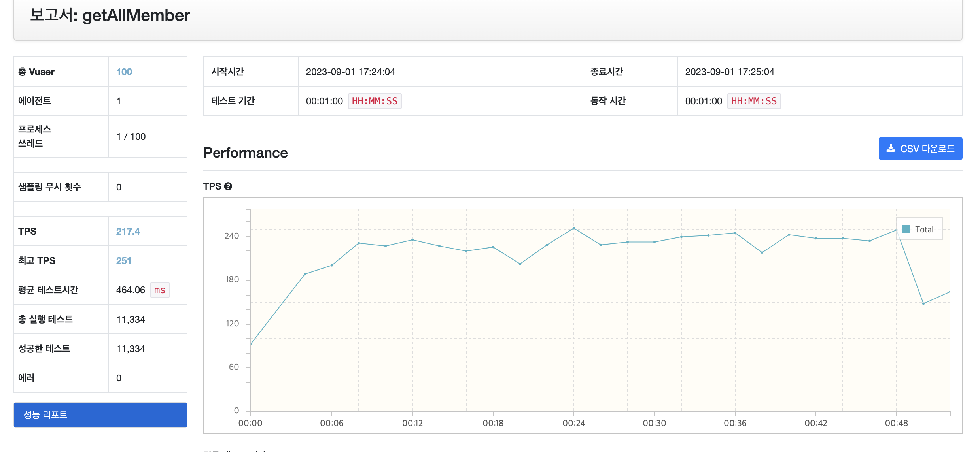Image resolution: width=980 pixels, height=452 pixels.
Task: Click the HH:MM:SS badge beside 테스트 기간
Action: coord(375,101)
